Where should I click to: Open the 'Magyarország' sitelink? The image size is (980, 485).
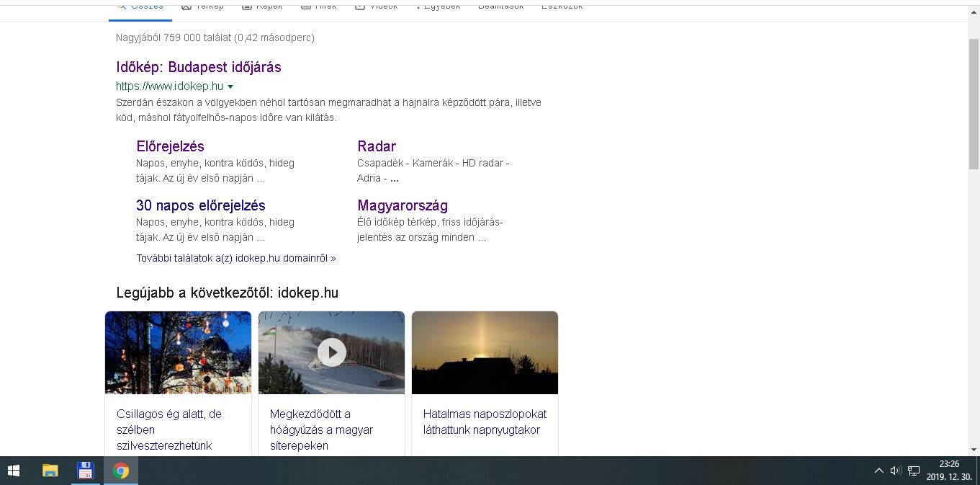coord(403,205)
